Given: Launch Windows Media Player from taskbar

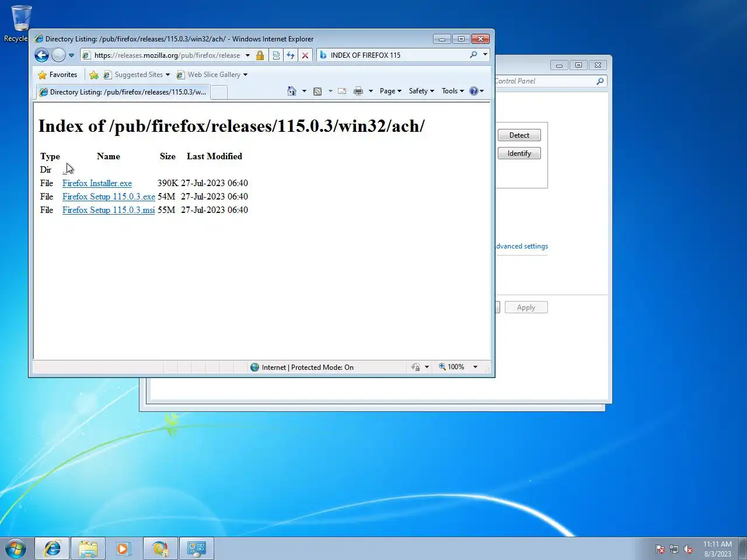Looking at the screenshot, I should 124,549.
